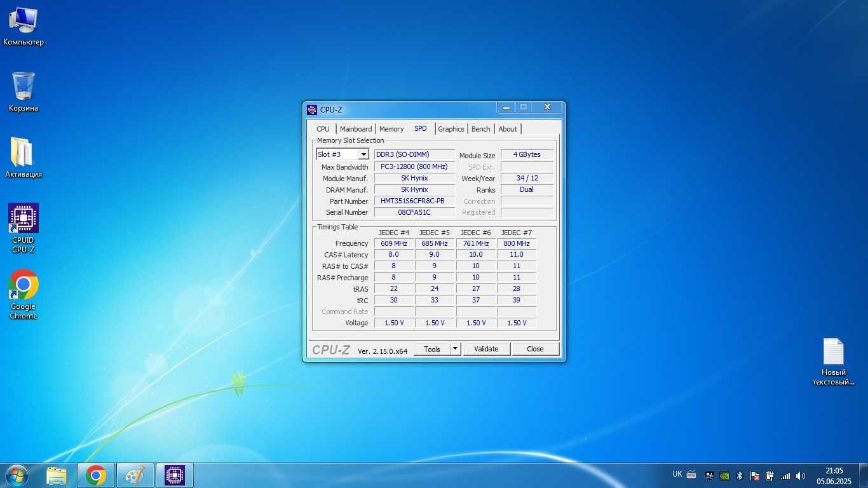
Task: Click the empty SPD Ext. field
Action: tap(527, 166)
